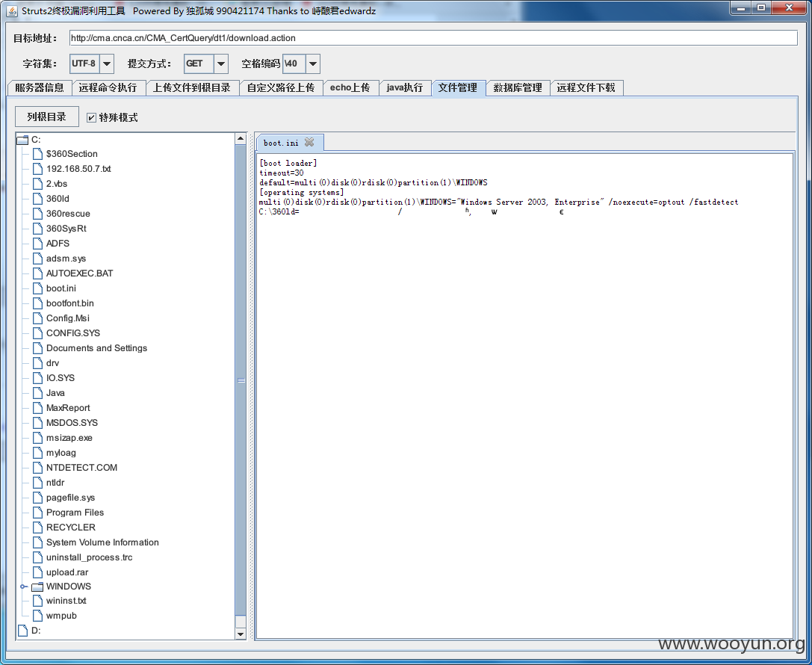This screenshot has height=665, width=812.
Task: Toggle the 特殊模式 checkbox
Action: pyautogui.click(x=91, y=117)
